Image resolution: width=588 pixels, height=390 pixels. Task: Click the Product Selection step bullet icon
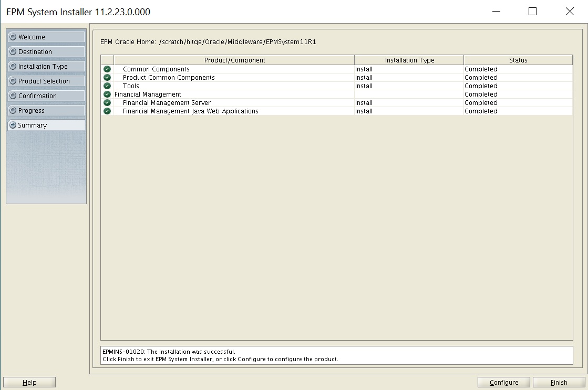(x=13, y=81)
